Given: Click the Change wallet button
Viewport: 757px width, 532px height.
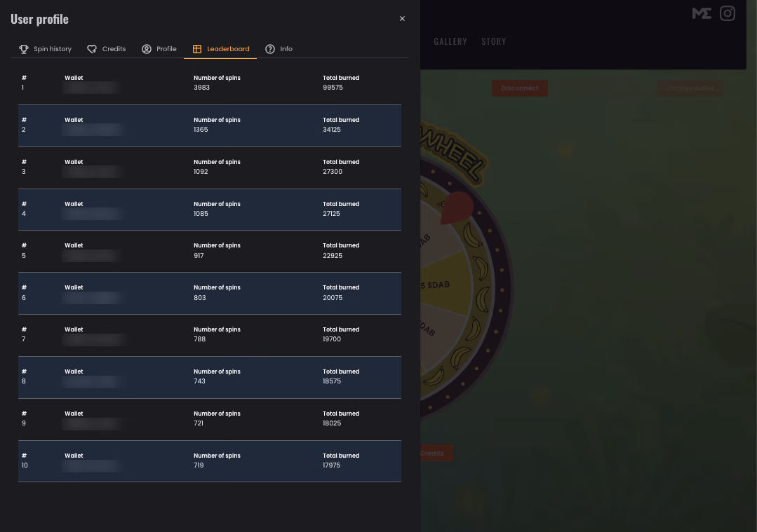Looking at the screenshot, I should (690, 88).
